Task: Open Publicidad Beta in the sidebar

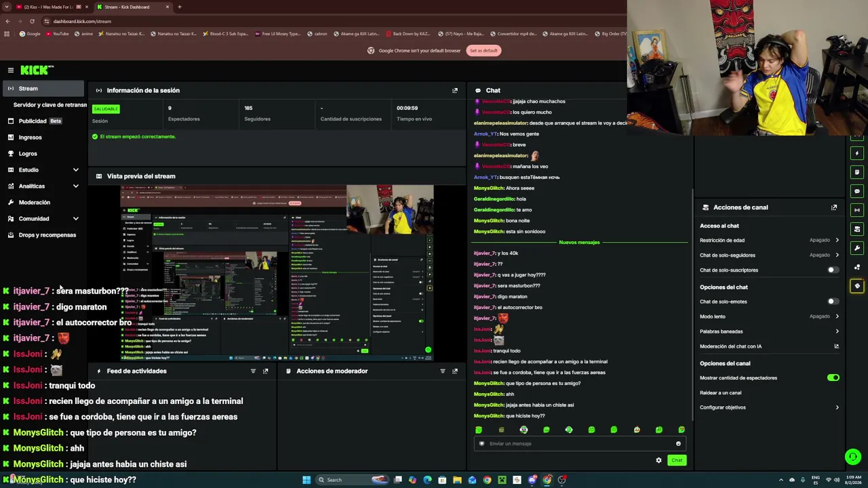Action: tap(43, 121)
